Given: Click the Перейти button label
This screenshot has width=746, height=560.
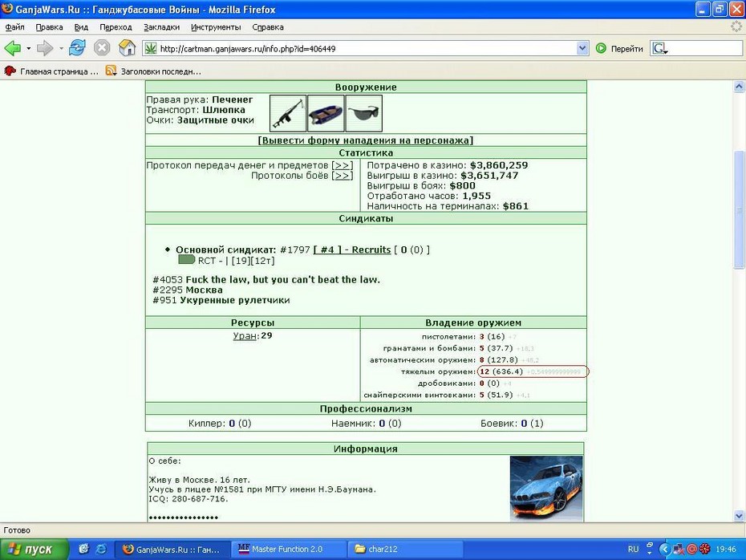Looking at the screenshot, I should point(626,48).
